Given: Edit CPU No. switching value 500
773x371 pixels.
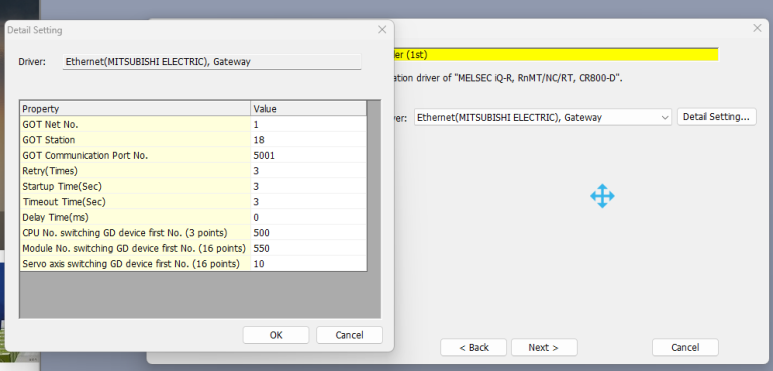Looking at the screenshot, I should (309, 233).
